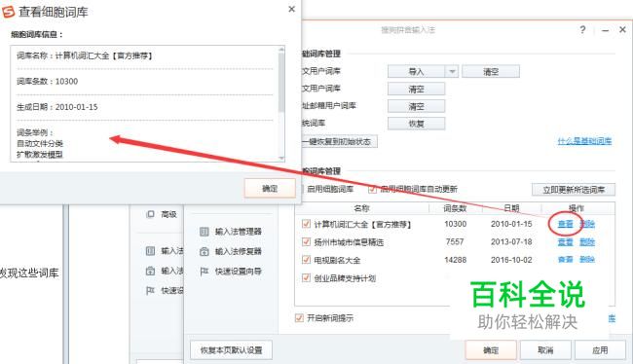Uncheck 电视剧名大全 checkbox
Viewport: 633px width, 364px height.
click(x=306, y=260)
